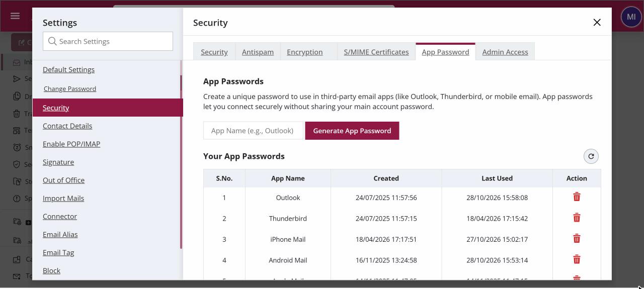Switch to the Antispam tab
The image size is (644, 289).
(258, 52)
